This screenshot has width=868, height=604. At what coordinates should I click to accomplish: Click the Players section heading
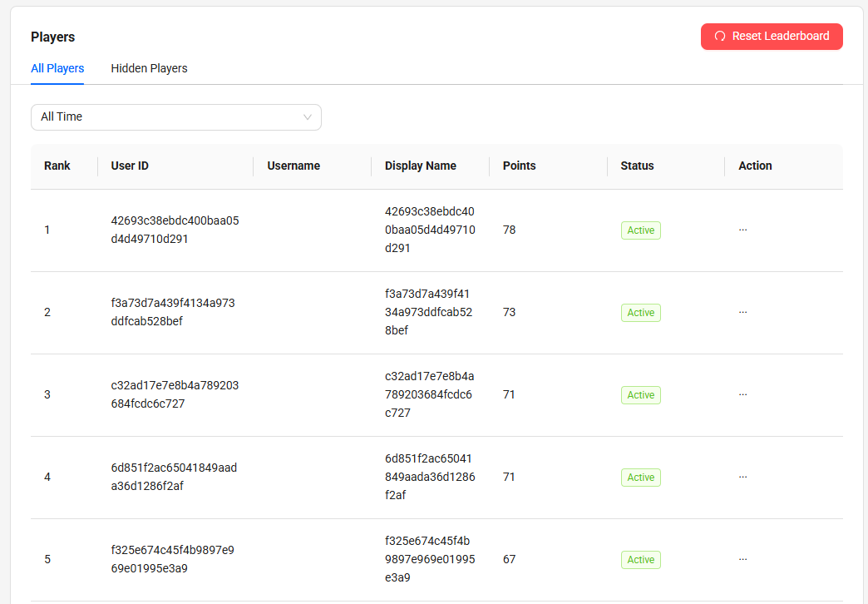tap(52, 37)
